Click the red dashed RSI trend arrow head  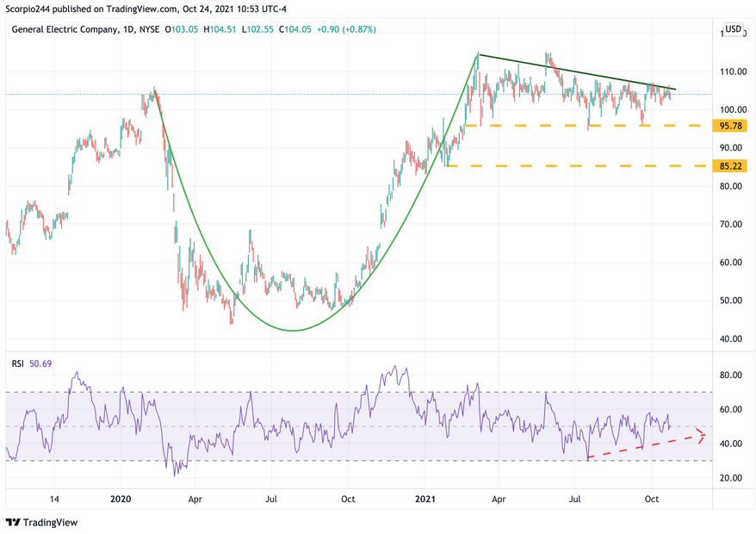tap(701, 435)
